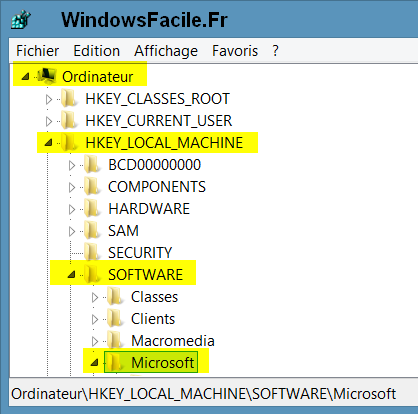Click the HKEY_CLASSES_ROOT folder icon
The height and width of the screenshot is (414, 418).
(x=69, y=98)
